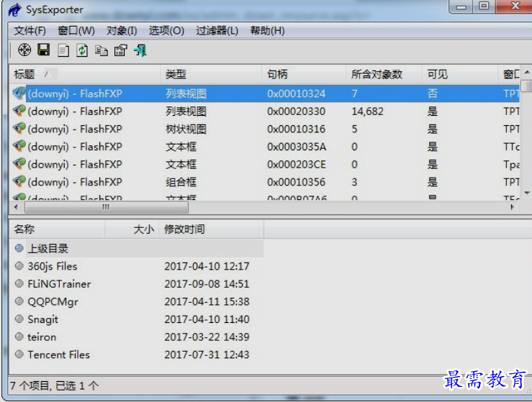Click the bullet icon beside Tencent Files
532x402 pixels.
coord(19,355)
